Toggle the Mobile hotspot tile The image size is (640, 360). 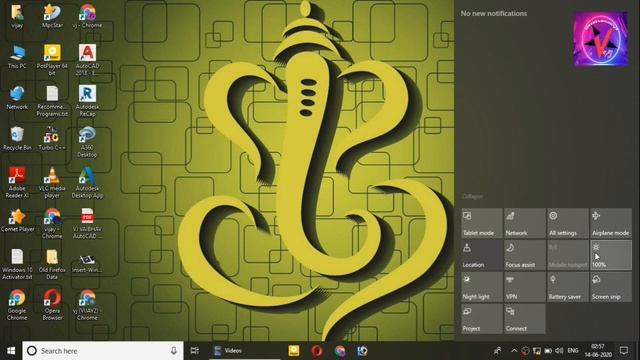(x=568, y=255)
